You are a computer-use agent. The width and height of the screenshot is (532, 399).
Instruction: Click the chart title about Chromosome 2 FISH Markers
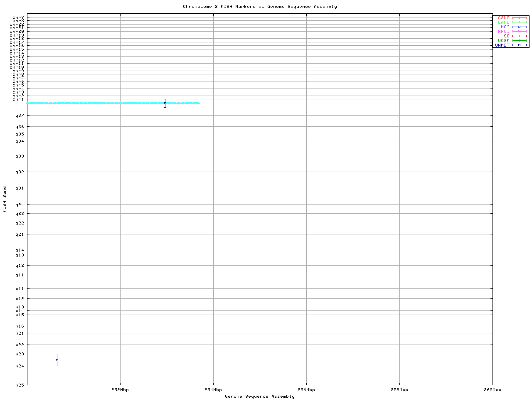[x=260, y=7]
